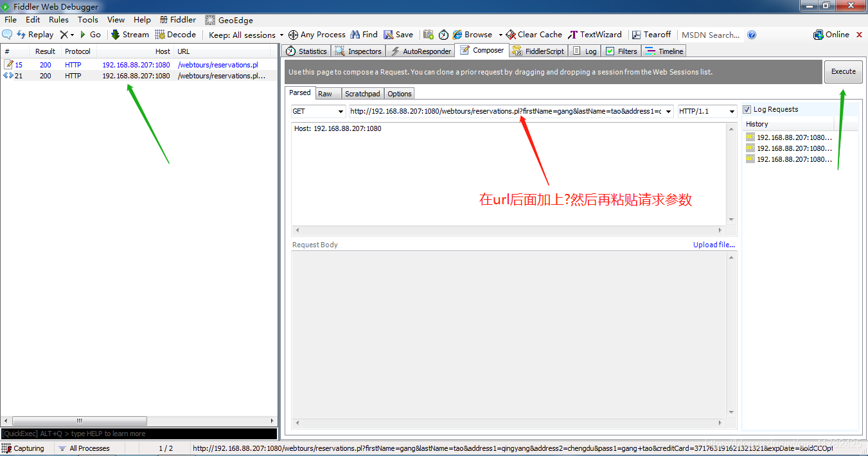Click sessions list horizontal scrollbar thumb
Image resolution: width=868 pixels, height=456 pixels.
[79, 421]
